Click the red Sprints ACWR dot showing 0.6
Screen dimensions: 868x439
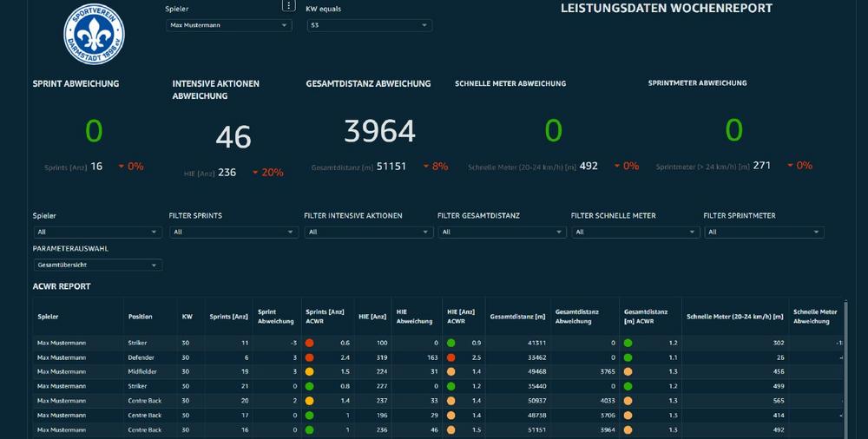(309, 344)
